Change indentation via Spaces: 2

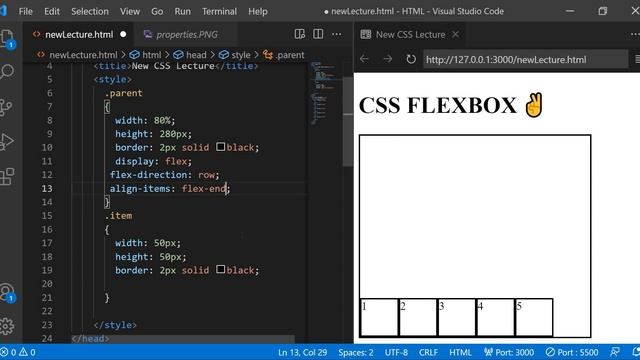coord(356,352)
